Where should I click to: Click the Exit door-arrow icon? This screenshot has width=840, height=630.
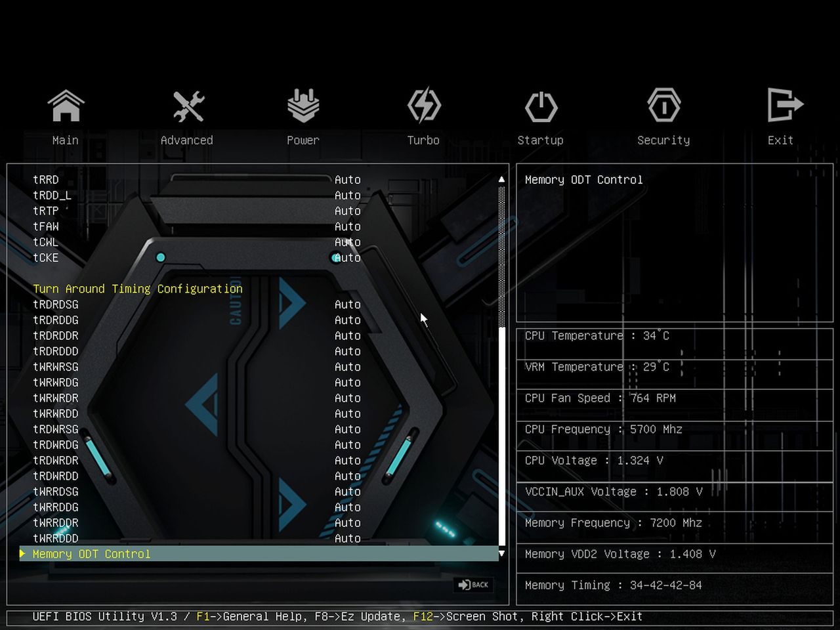[785, 105]
